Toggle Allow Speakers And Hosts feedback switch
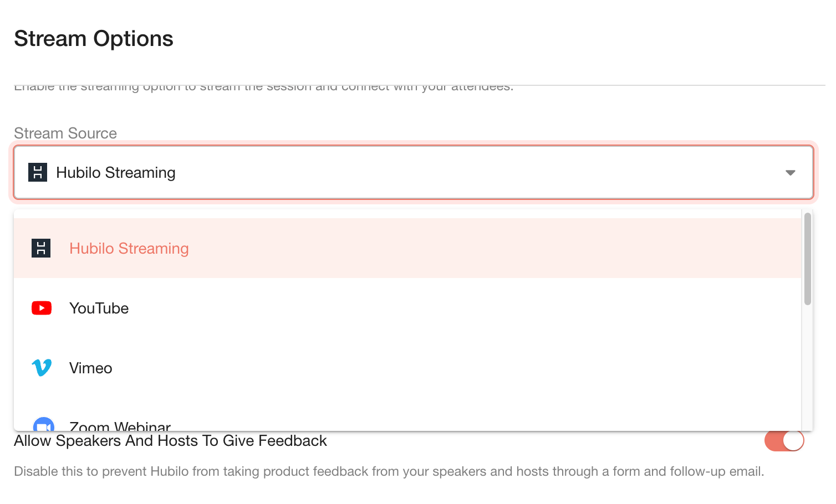This screenshot has width=836, height=504. (784, 441)
